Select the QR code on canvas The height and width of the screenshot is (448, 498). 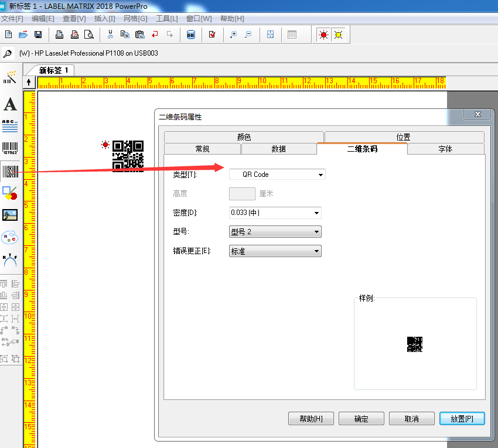[x=128, y=156]
